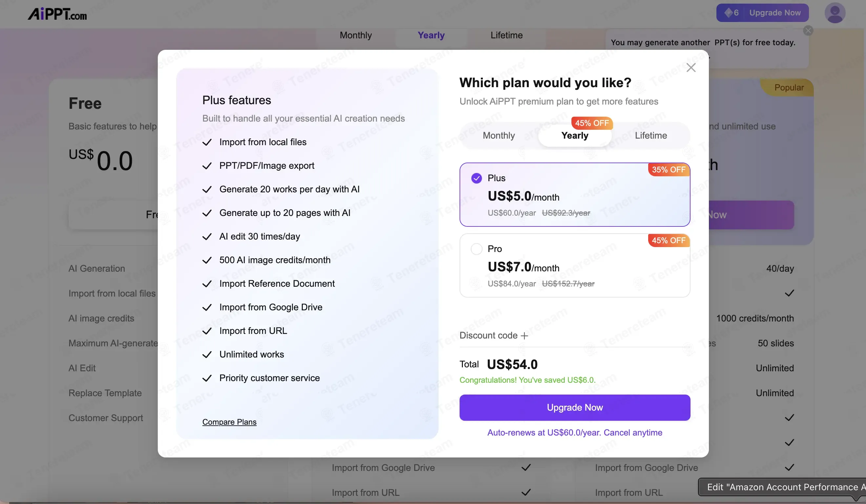Switch to Monthly billing in dialog
Viewport: 866px width, 504px height.
click(x=499, y=136)
